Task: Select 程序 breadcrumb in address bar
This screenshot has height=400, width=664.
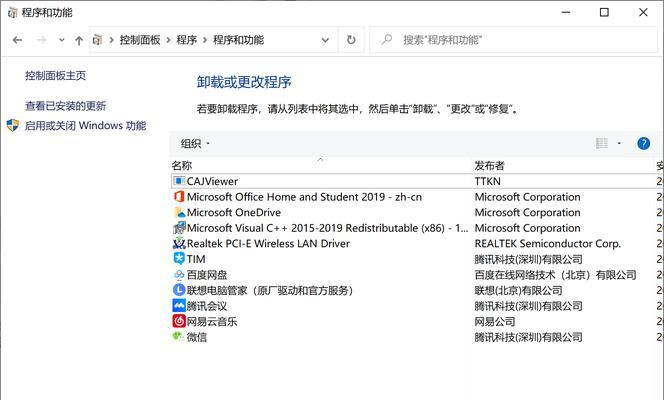Action: 187,40
